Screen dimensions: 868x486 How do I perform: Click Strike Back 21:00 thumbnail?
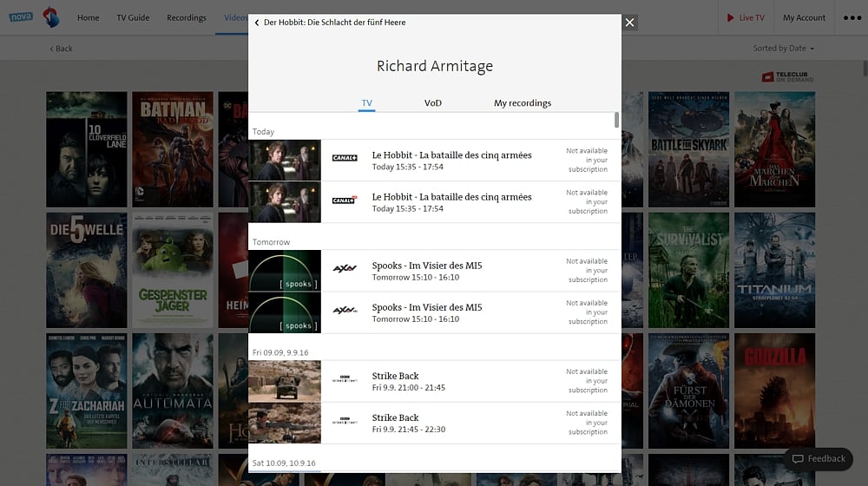coord(285,381)
